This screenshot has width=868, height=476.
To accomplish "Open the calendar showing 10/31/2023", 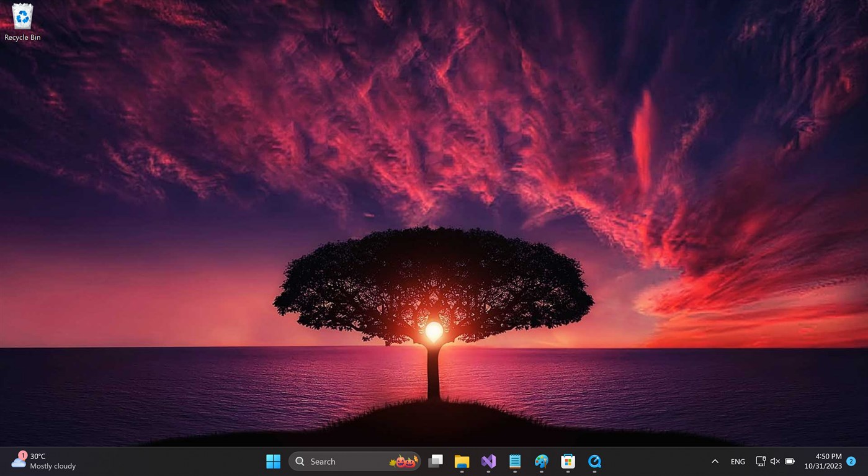I will (823, 465).
